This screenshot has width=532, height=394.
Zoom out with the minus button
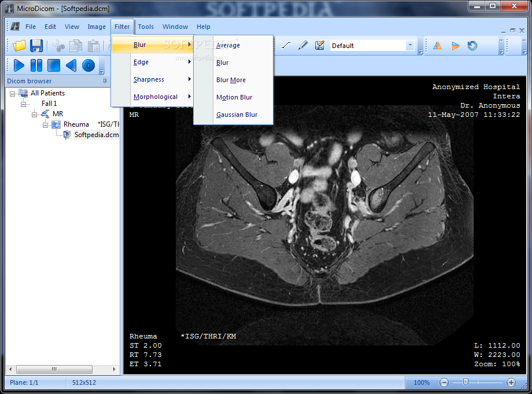(x=444, y=382)
